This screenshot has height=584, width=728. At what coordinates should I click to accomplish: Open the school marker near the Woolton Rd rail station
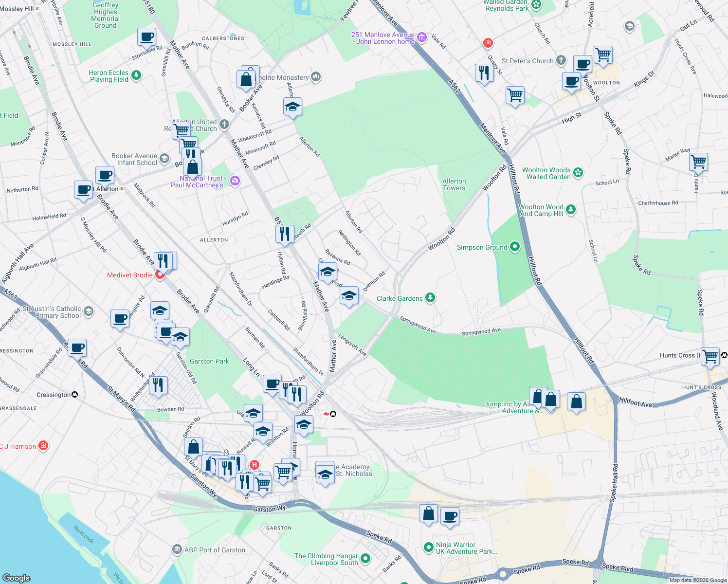click(303, 425)
